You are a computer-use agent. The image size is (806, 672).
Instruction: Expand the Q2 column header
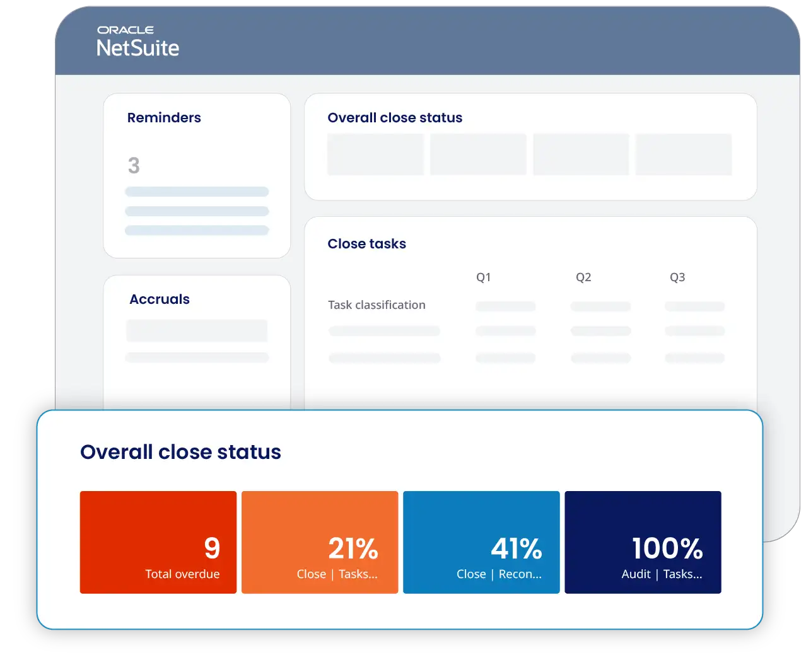coord(583,277)
